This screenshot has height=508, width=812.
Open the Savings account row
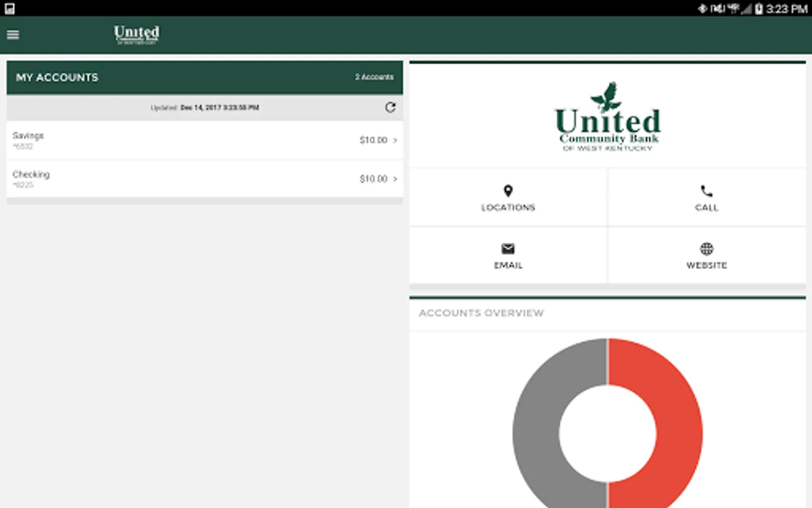(205, 140)
